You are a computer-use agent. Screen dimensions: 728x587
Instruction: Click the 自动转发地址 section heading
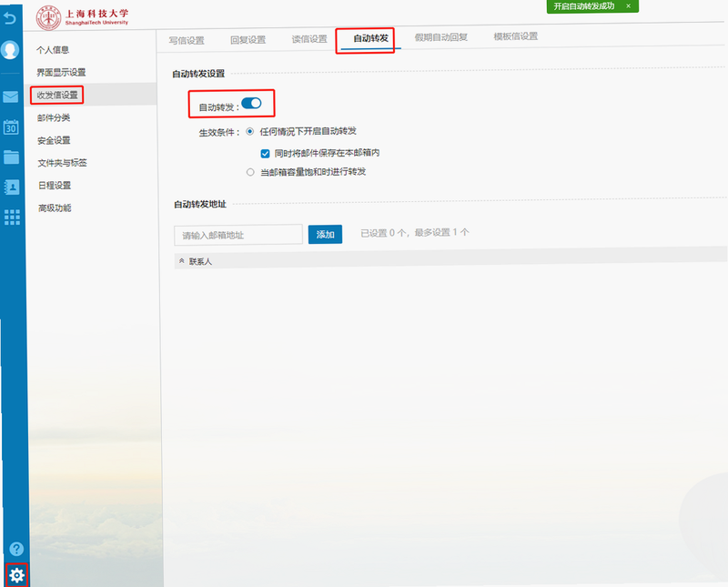pos(200,205)
